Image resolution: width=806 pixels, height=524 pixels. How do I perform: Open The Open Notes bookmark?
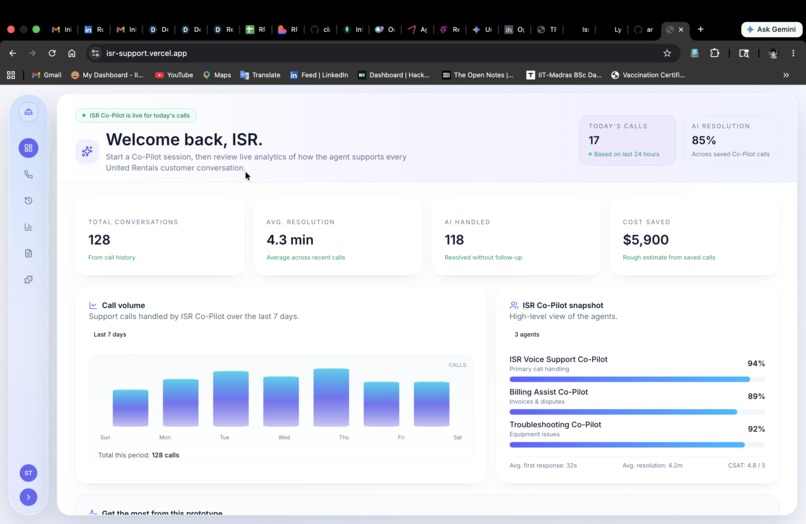(x=478, y=75)
